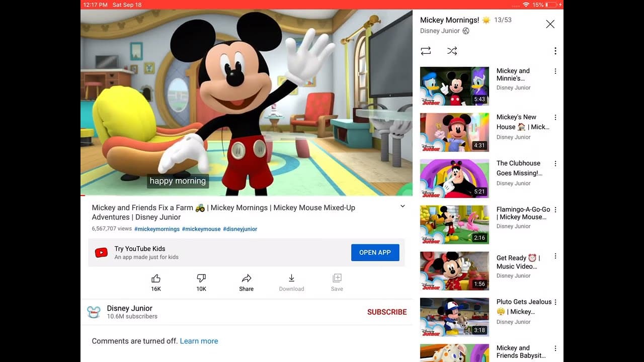Open options for Mickey's New House video
The image size is (644, 362).
[x=555, y=117]
